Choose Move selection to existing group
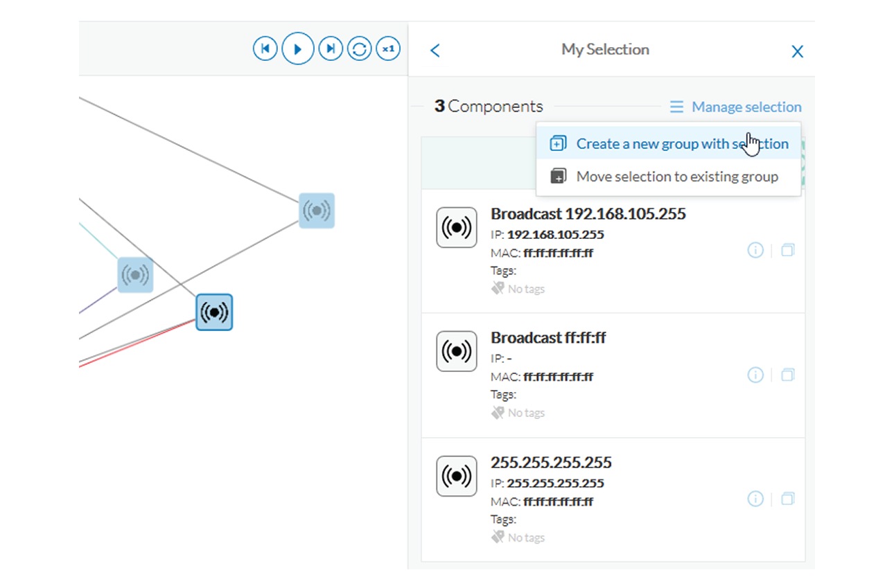This screenshot has height=588, width=894. coord(676,177)
